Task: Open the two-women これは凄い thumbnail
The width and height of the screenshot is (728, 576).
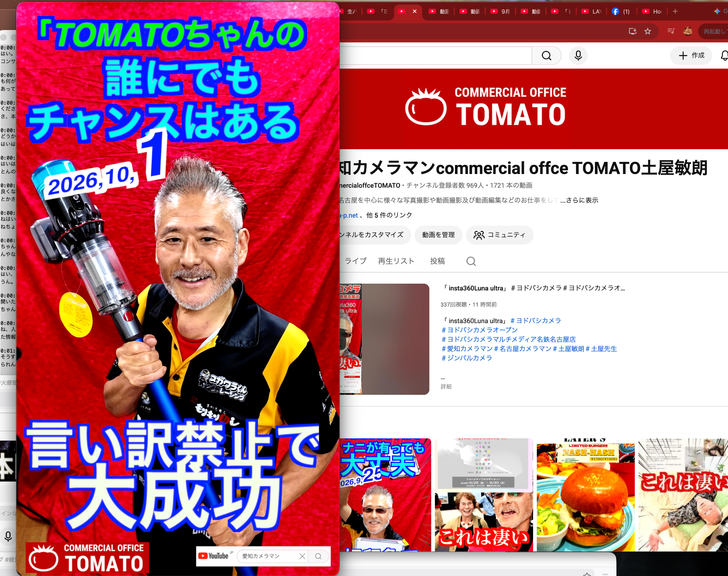Action: click(483, 495)
